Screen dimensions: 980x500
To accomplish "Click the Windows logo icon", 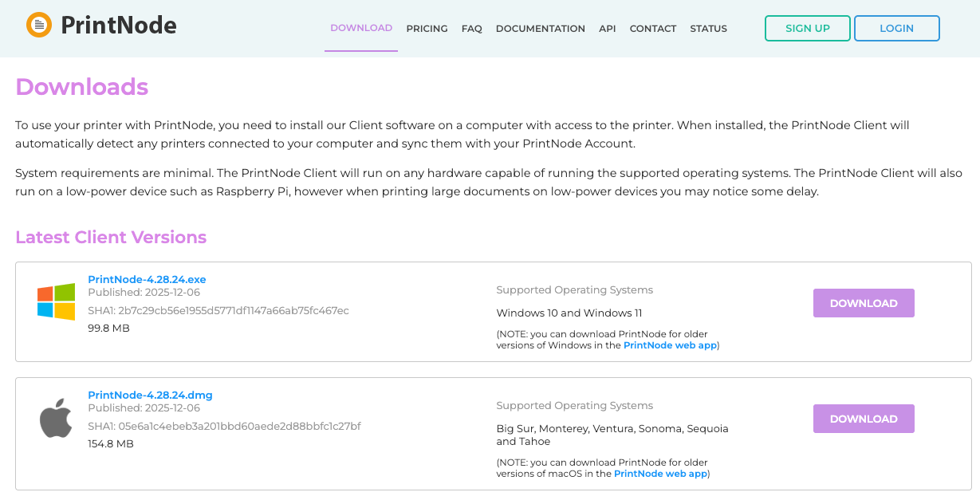I will coord(56,302).
